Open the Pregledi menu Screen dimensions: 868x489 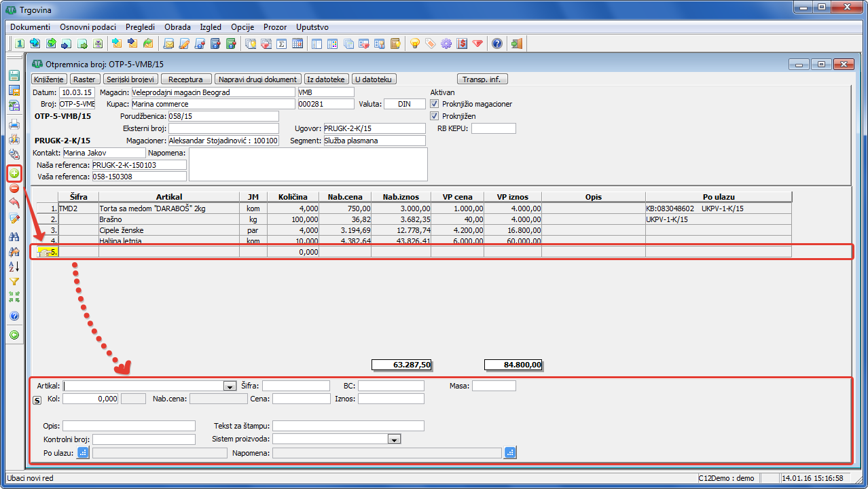140,27
